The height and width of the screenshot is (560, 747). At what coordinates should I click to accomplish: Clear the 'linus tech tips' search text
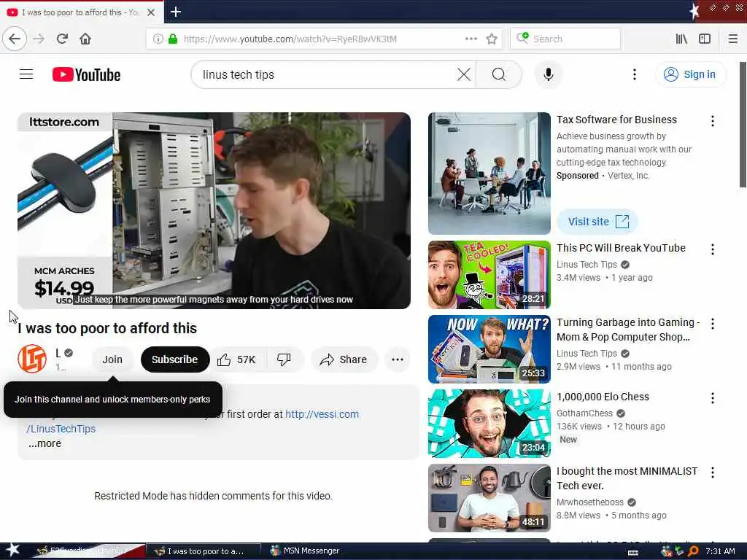(463, 74)
